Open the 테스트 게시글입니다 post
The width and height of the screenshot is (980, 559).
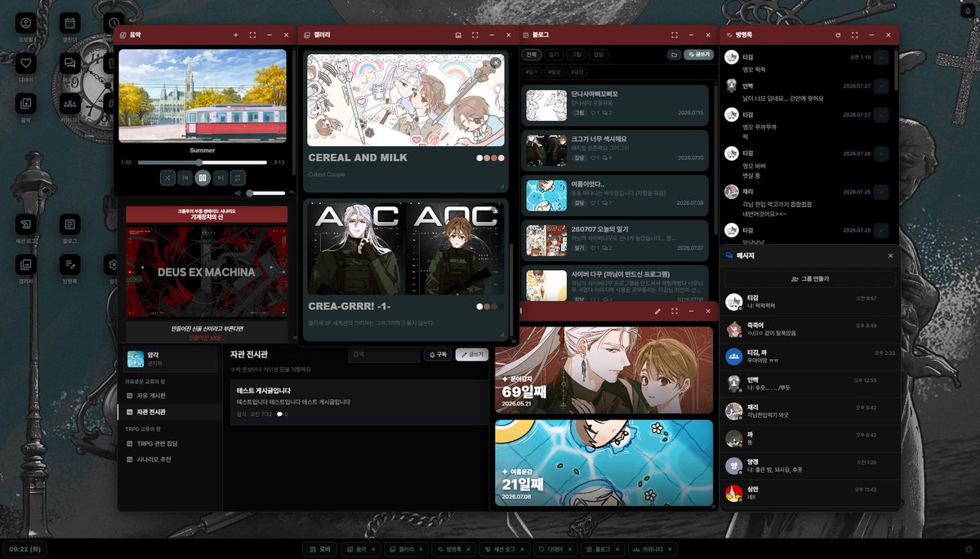pyautogui.click(x=359, y=402)
